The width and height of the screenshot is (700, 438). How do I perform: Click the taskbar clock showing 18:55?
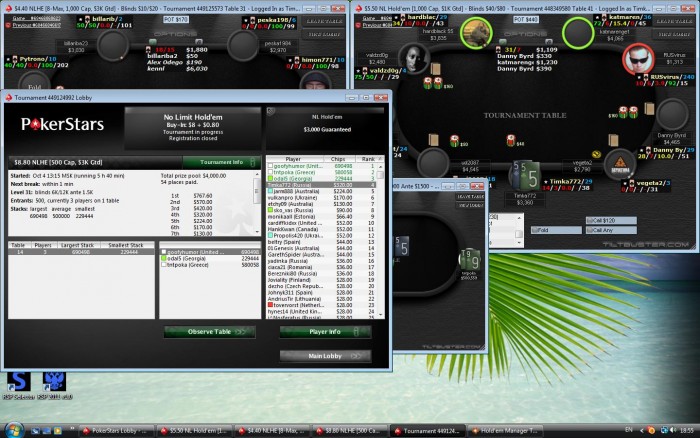(x=686, y=430)
